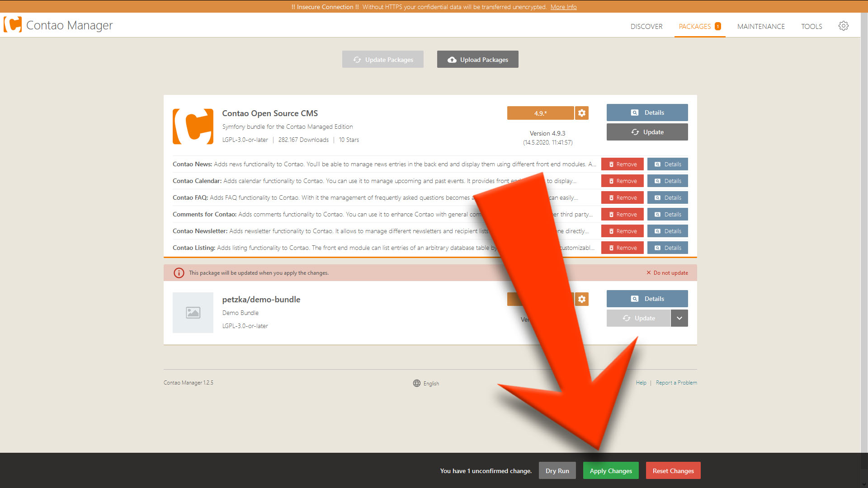Open the Help link in footer
Screen dimensions: 868x488
tap(641, 383)
